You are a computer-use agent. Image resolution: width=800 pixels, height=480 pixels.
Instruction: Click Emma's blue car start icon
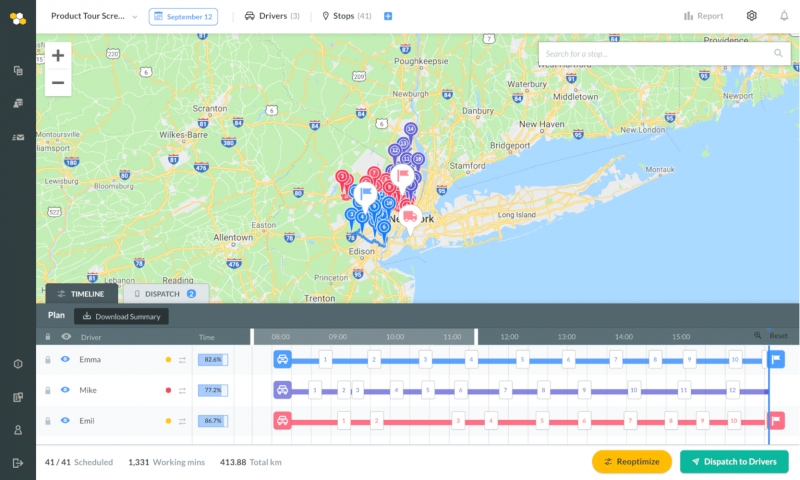(283, 360)
